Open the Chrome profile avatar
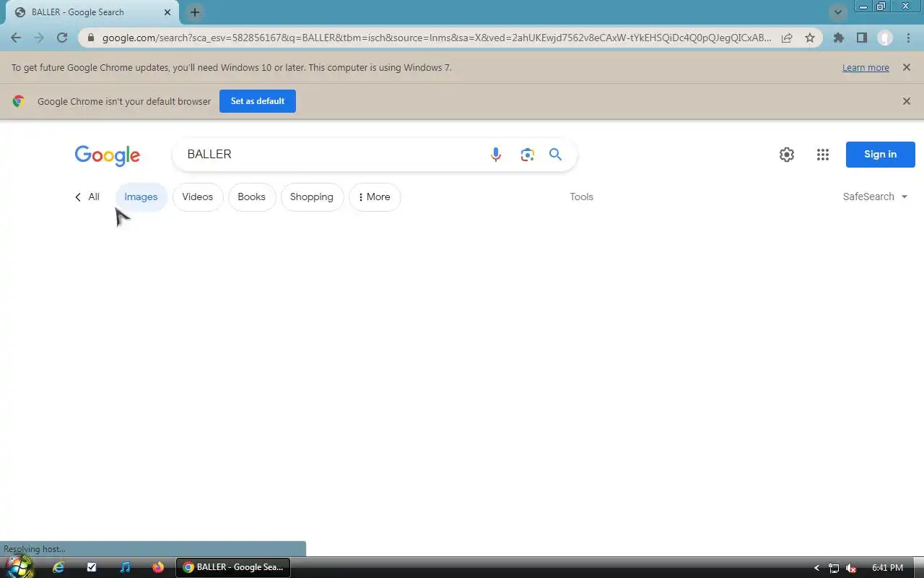924x578 pixels. coord(885,38)
